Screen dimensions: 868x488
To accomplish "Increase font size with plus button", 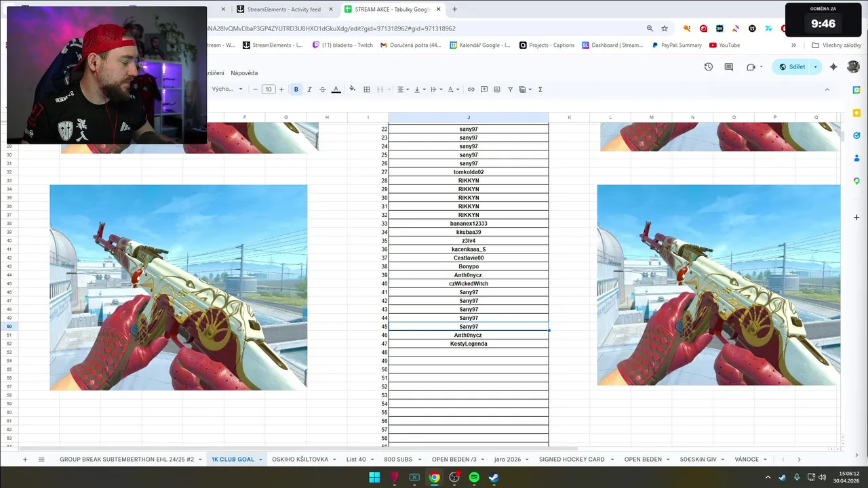I will point(281,89).
